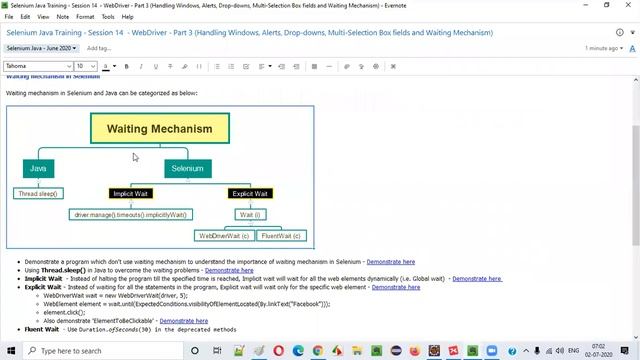This screenshot has width=640, height=360.
Task: Click the Waiting Mechanism diagram image
Action: (160, 177)
